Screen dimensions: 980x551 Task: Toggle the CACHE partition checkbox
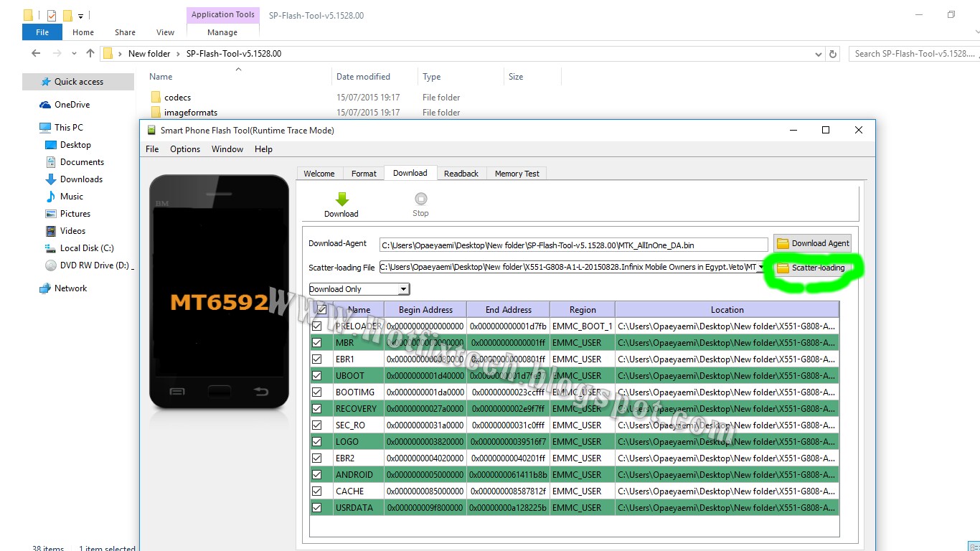(x=317, y=491)
